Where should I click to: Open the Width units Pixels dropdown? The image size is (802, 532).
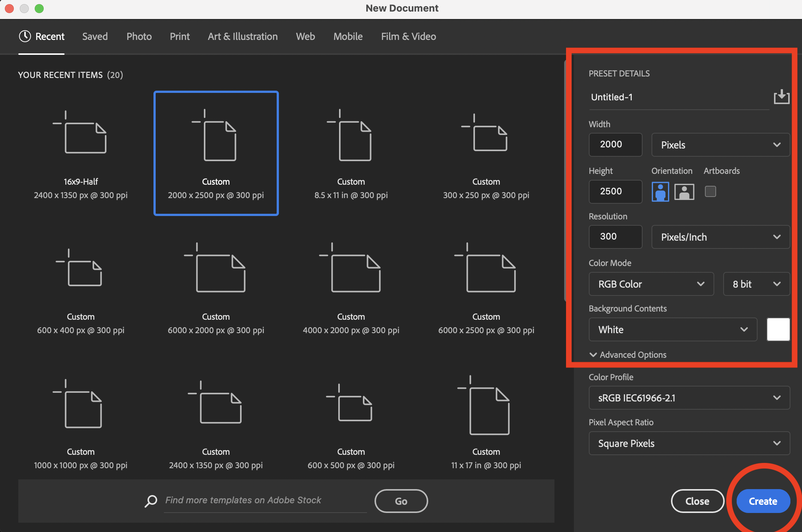tap(720, 145)
